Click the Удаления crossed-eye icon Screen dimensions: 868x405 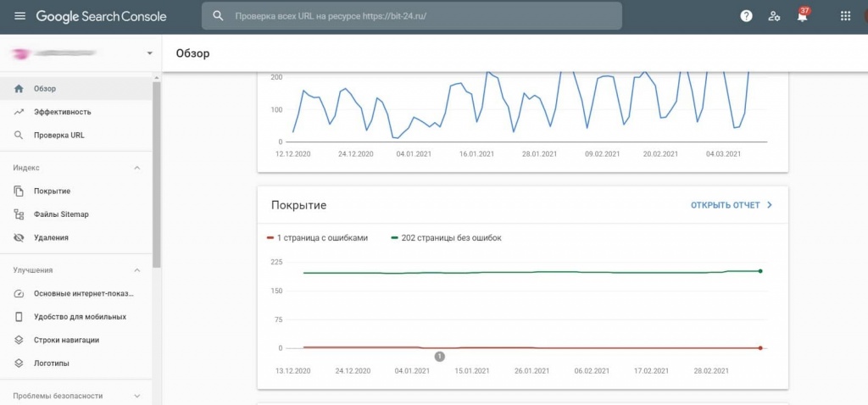19,238
